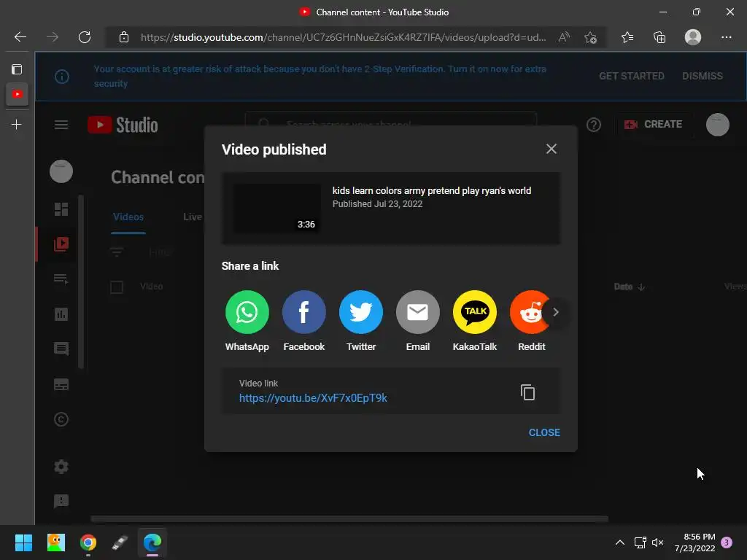This screenshot has width=747, height=560.
Task: Open Settings gear in the sidebar
Action: click(x=61, y=467)
